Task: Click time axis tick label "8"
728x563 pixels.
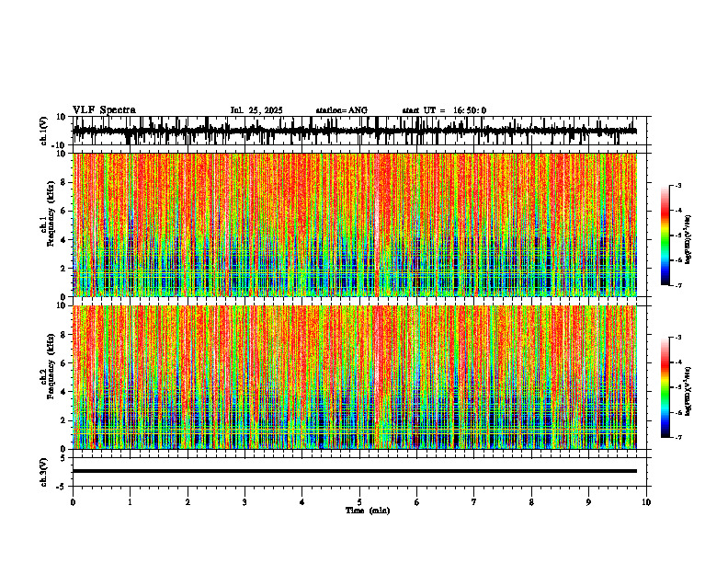Action: coord(531,502)
